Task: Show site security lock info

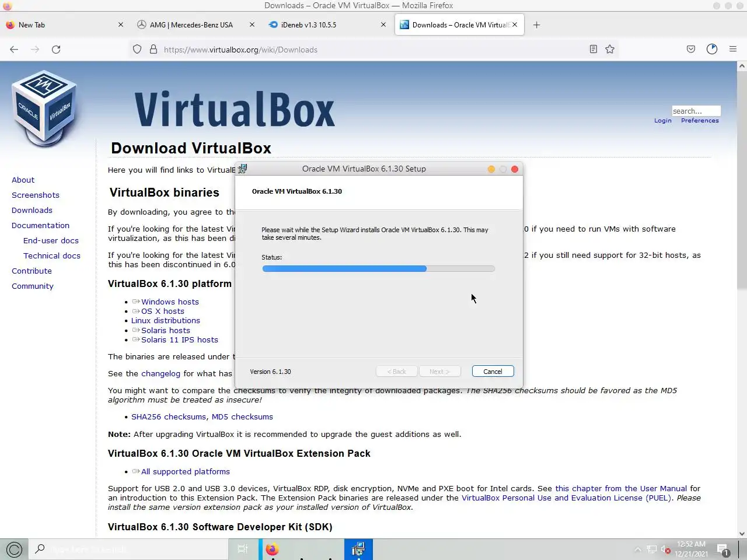Action: (153, 50)
